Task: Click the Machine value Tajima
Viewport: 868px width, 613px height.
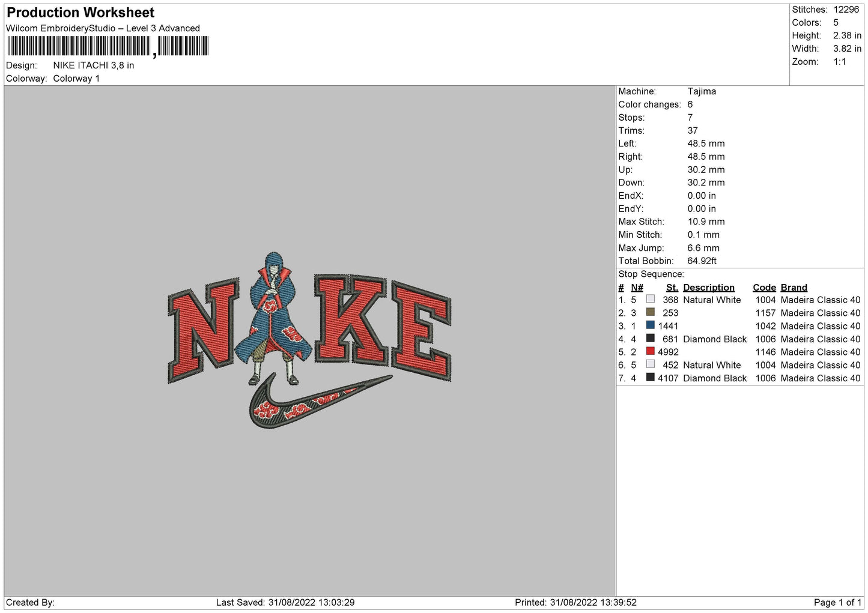Action: 702,91
